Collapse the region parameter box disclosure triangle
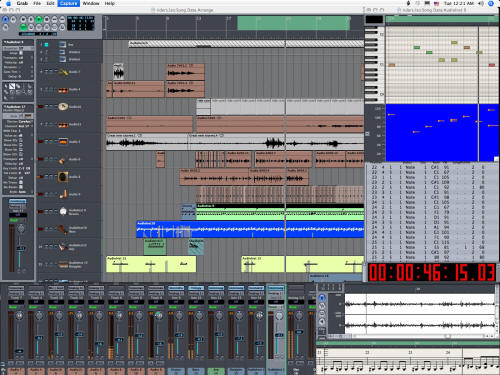 5,43
